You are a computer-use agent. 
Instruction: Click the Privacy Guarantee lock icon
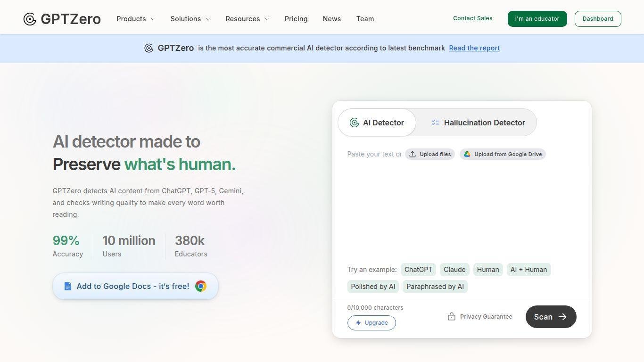(x=452, y=317)
